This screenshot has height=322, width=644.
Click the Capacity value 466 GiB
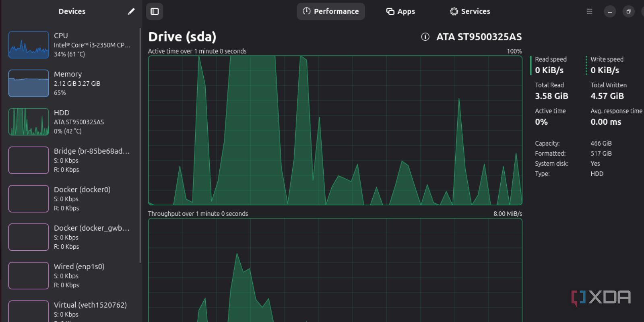pos(601,143)
